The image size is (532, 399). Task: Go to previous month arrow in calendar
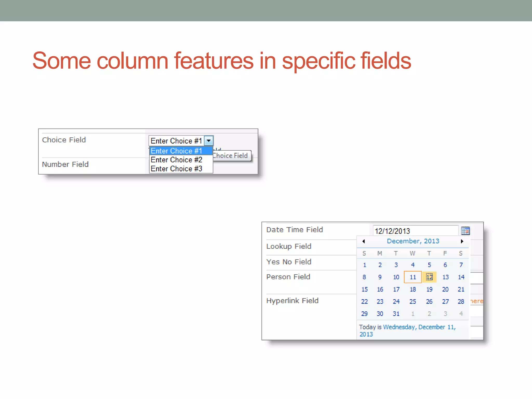[364, 241]
